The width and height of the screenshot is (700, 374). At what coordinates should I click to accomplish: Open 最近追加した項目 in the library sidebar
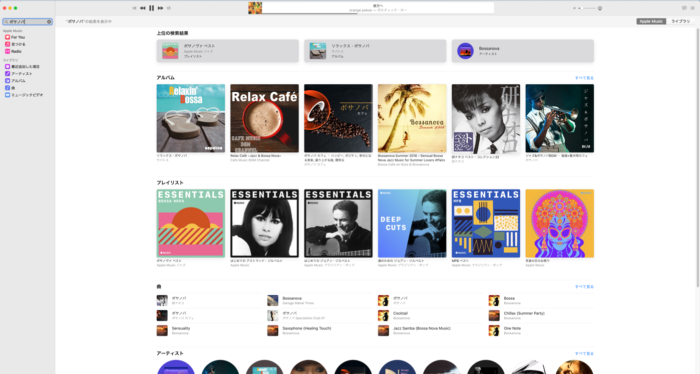[22, 66]
